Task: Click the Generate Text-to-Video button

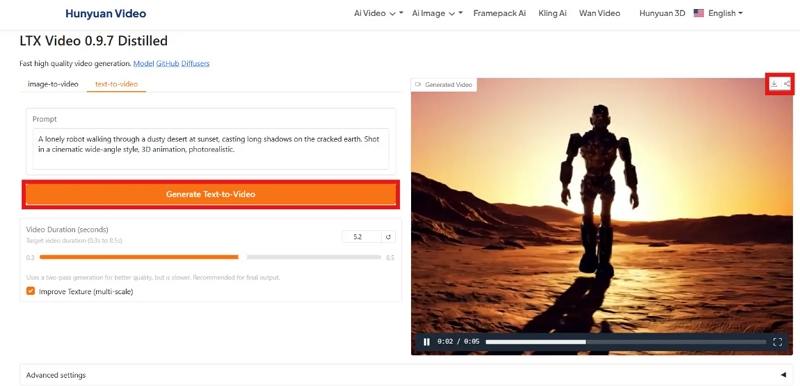Action: (211, 194)
